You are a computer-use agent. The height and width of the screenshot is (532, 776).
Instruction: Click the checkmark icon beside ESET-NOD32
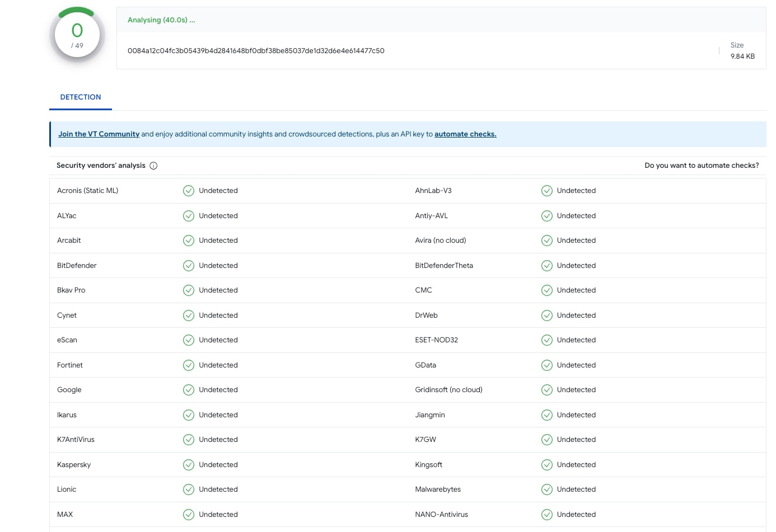[546, 340]
